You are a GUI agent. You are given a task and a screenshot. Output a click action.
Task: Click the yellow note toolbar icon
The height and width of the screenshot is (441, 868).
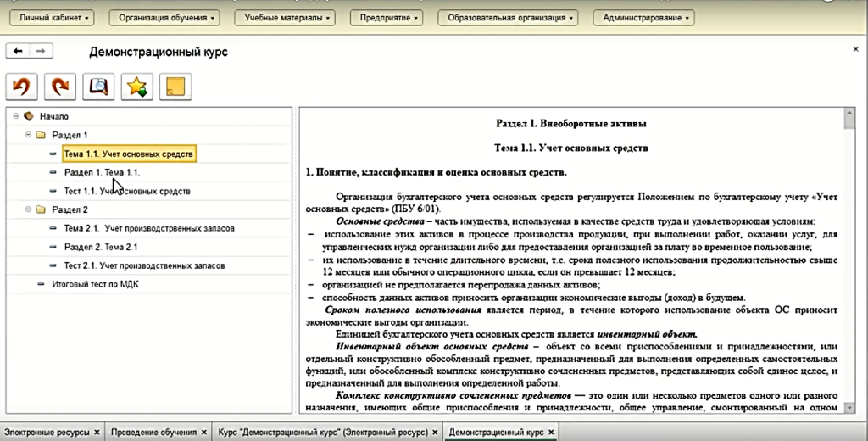tap(175, 87)
